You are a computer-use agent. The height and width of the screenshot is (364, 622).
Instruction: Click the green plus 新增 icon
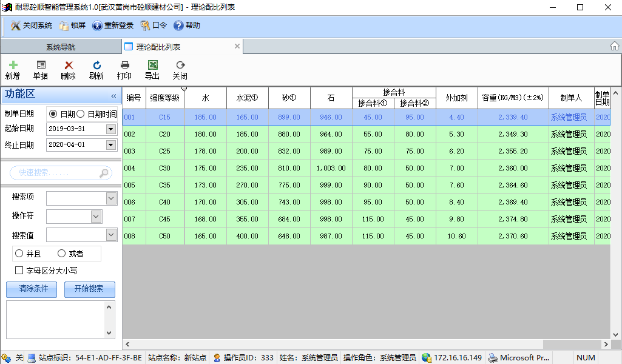[x=13, y=65]
